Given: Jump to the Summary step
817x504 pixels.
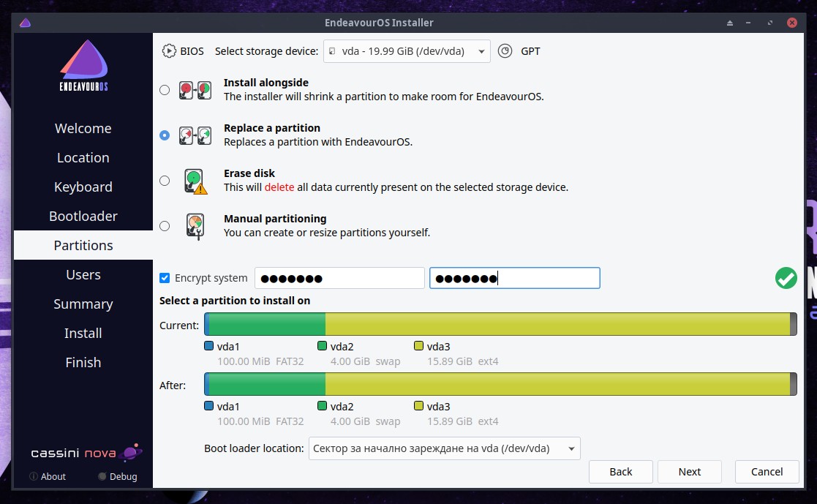Looking at the screenshot, I should click(x=83, y=304).
